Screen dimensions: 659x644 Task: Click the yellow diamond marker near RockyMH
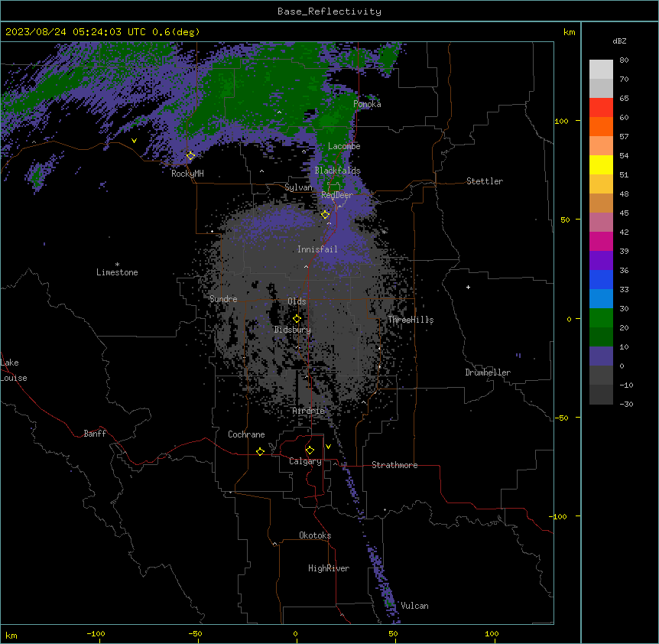pyautogui.click(x=190, y=155)
